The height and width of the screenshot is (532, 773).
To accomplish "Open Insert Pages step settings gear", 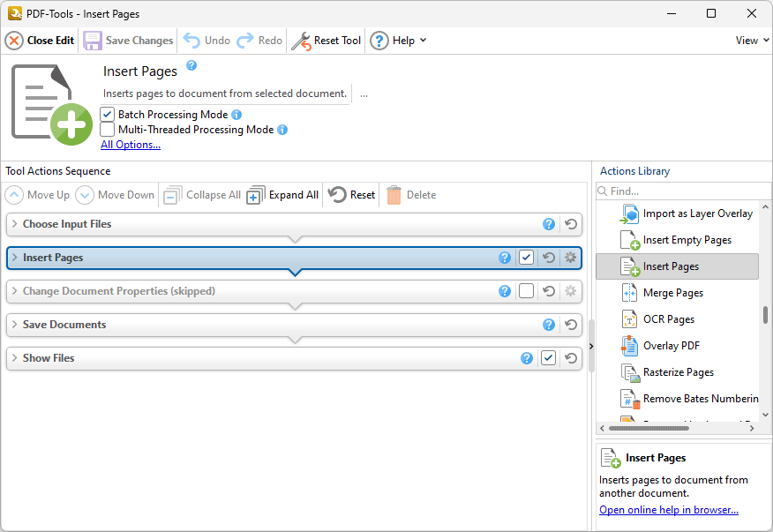I will tap(570, 258).
